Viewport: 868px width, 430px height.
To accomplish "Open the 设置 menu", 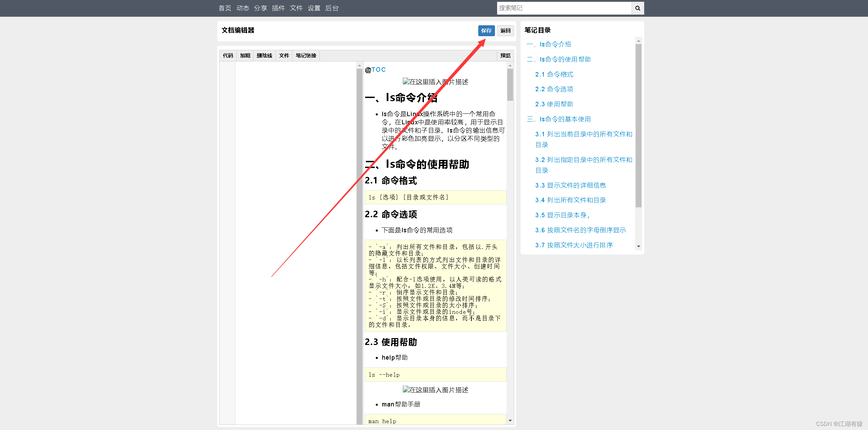I will pos(314,8).
